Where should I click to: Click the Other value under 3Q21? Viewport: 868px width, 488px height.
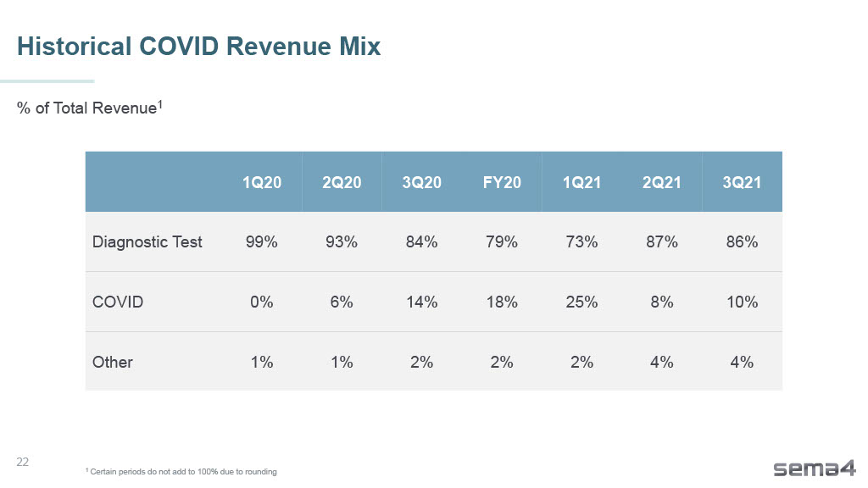coord(742,362)
